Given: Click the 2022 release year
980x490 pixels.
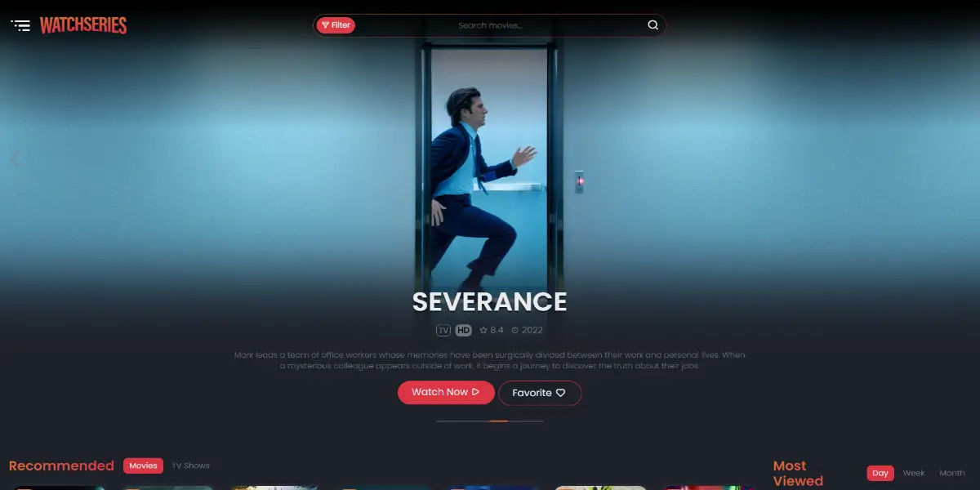Looking at the screenshot, I should click(527, 331).
